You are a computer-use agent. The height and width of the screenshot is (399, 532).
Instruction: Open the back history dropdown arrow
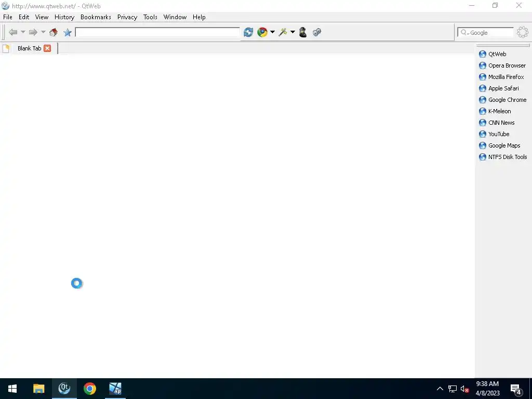tap(23, 32)
